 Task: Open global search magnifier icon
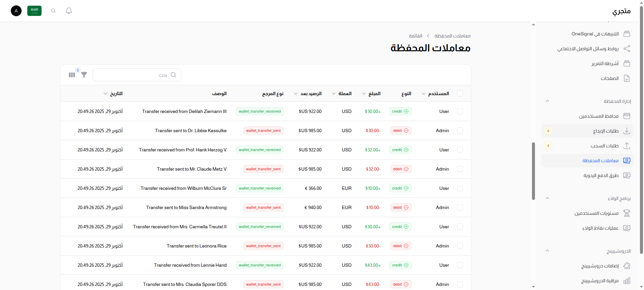click(53, 11)
